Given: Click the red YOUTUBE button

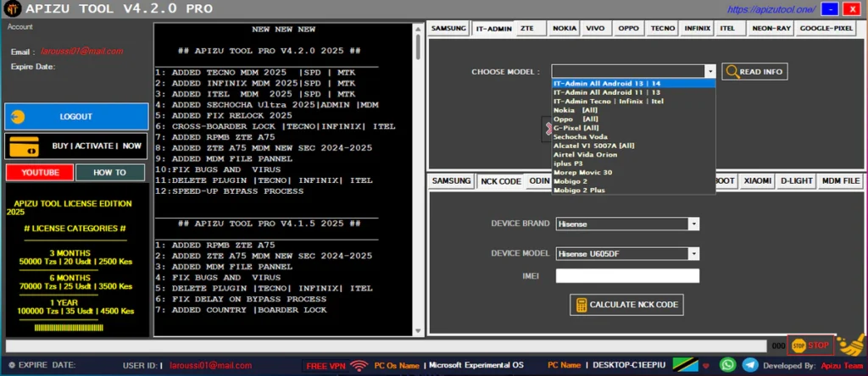Looking at the screenshot, I should 40,173.
